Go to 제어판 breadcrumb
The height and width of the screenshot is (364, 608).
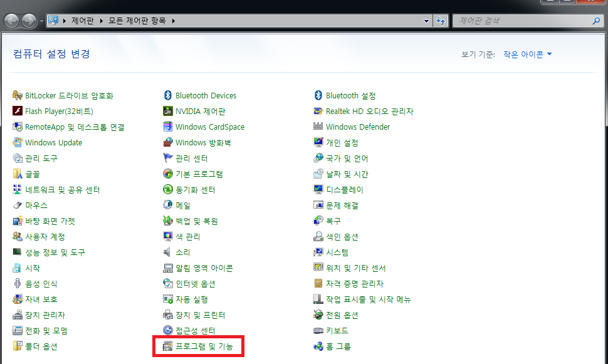coord(83,21)
